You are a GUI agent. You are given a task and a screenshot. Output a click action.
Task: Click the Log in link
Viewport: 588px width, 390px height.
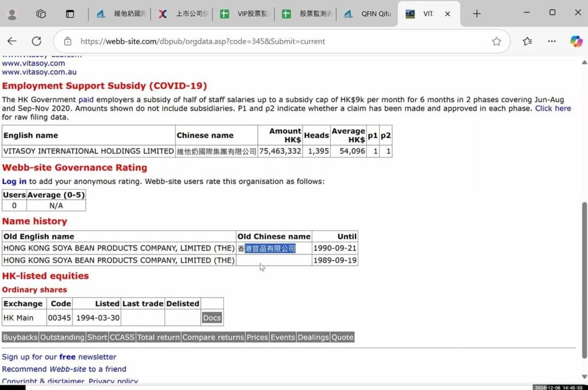[x=14, y=182]
